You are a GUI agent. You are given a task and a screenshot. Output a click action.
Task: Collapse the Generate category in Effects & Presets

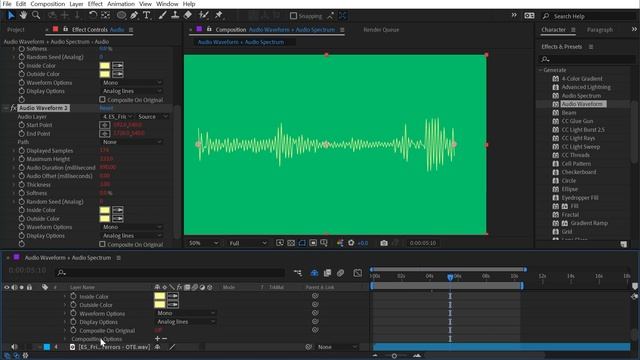click(540, 70)
